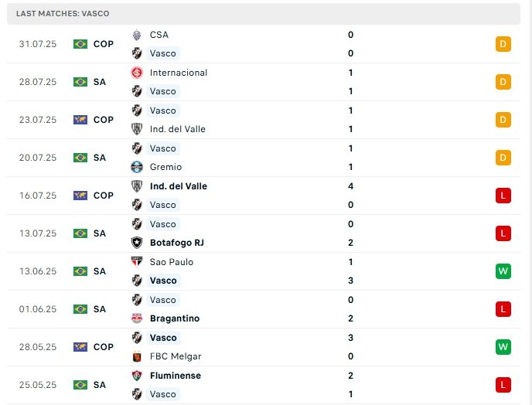Screen dimensions: 532x405
Task: Click the Bragantino club crest icon
Action: pos(137,318)
